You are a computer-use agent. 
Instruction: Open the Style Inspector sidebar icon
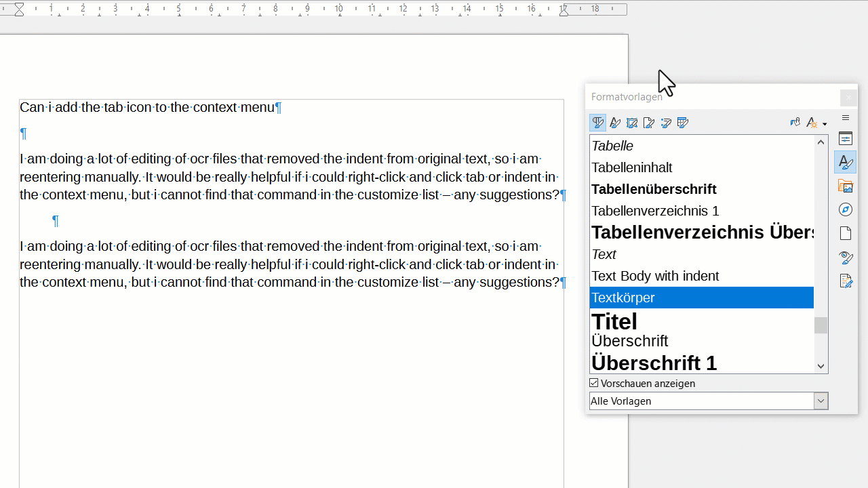[x=846, y=257]
